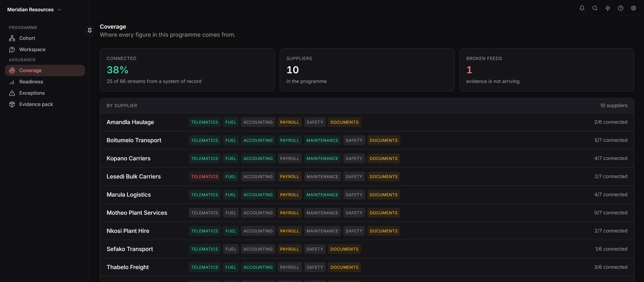This screenshot has height=282, width=644.
Task: Open the Readiness section
Action: click(x=45, y=82)
